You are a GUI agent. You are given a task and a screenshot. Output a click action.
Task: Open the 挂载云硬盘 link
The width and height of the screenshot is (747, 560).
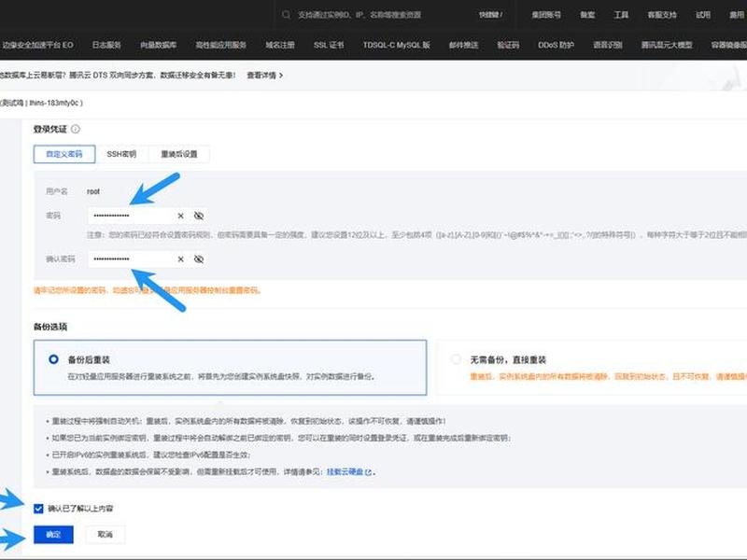point(348,472)
